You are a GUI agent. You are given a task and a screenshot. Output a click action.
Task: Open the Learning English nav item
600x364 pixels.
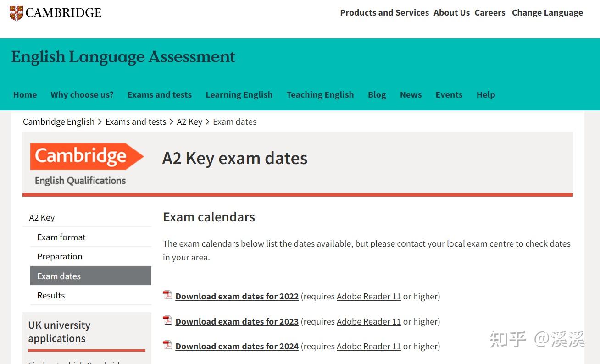click(239, 95)
